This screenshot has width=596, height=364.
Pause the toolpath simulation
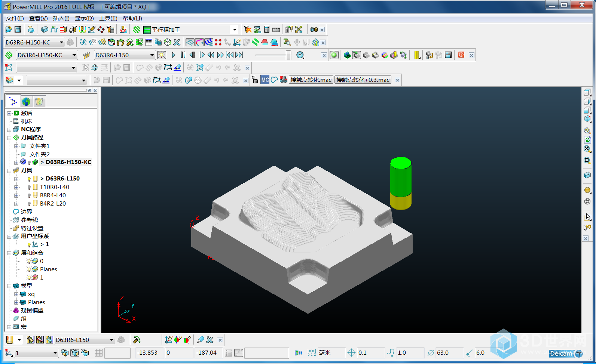click(183, 55)
